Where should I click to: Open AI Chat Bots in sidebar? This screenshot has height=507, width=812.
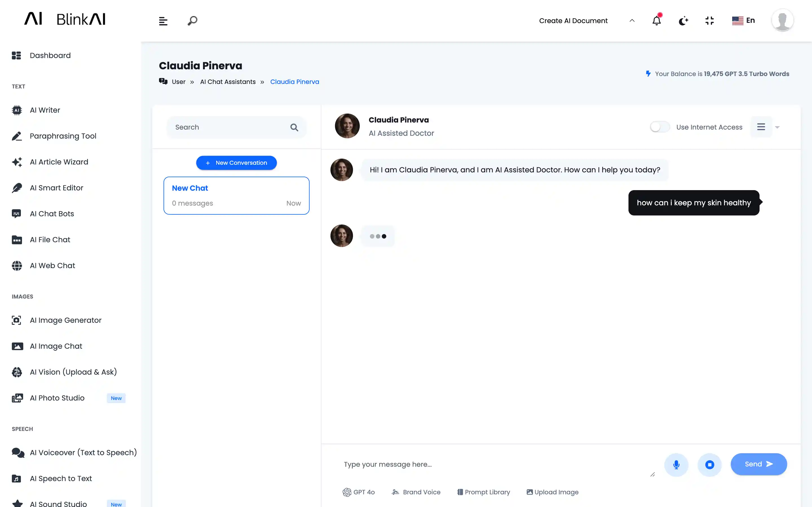click(x=52, y=214)
